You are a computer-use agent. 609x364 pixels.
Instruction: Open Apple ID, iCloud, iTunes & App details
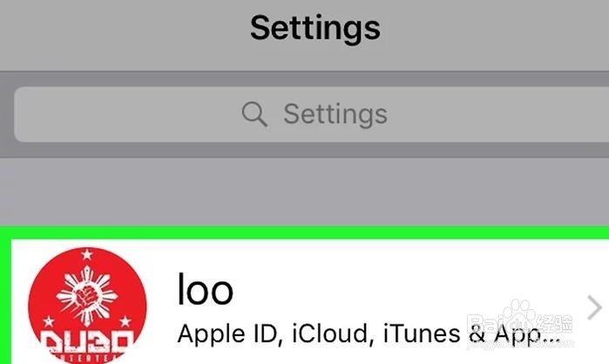coord(369,334)
